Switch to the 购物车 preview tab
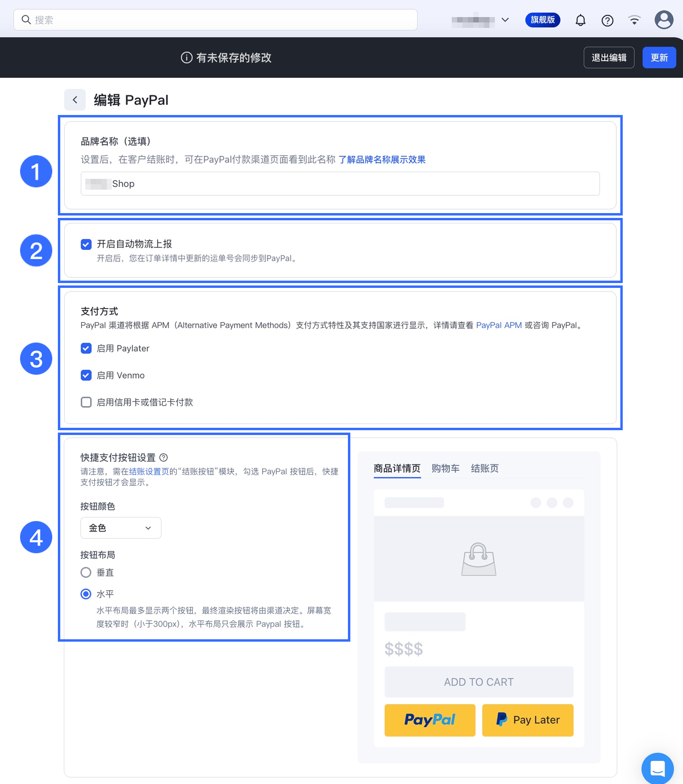The image size is (683, 784). point(446,468)
